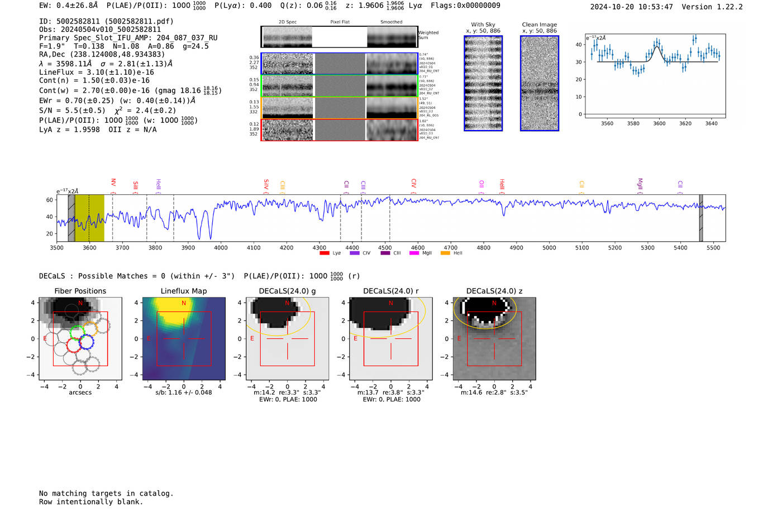Click the Primary Spec_Slot_IFU_AMP line
The width and height of the screenshot is (782, 532).
128,38
